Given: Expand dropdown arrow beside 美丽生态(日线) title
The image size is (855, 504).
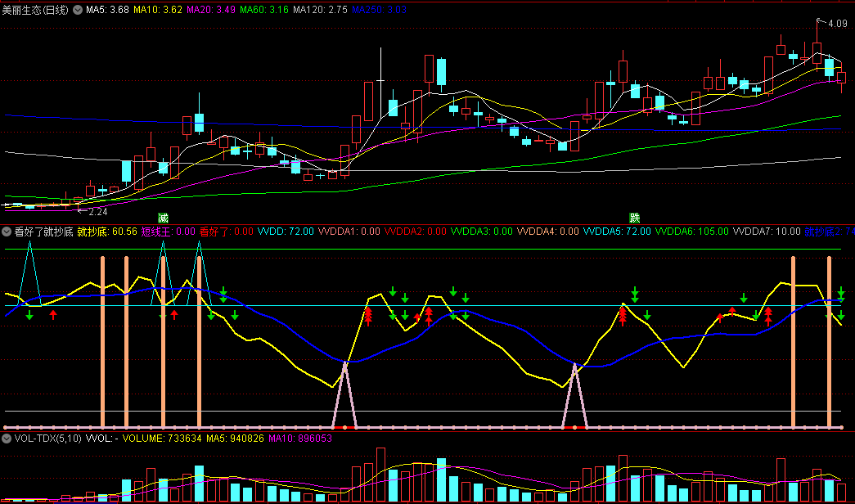Looking at the screenshot, I should click(78, 10).
